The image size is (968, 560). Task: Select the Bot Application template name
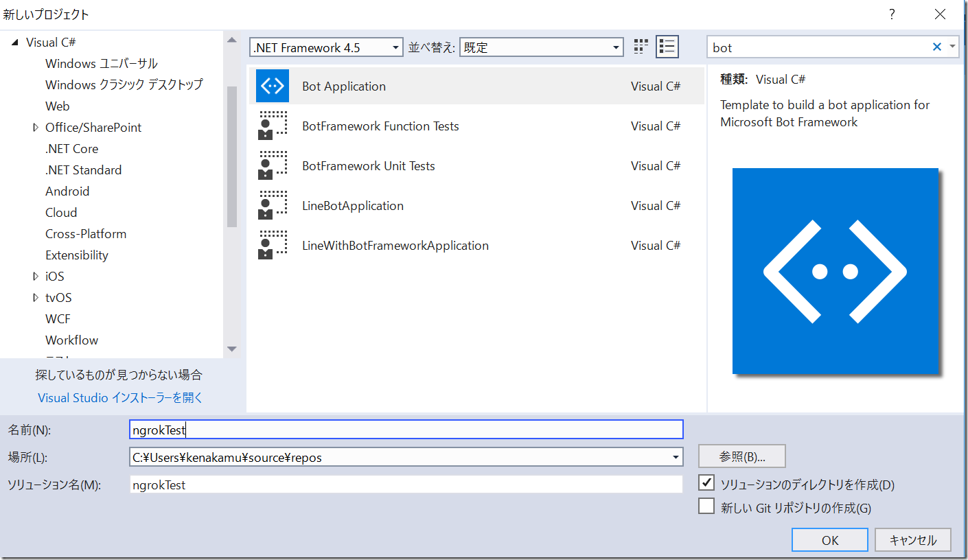pos(344,86)
